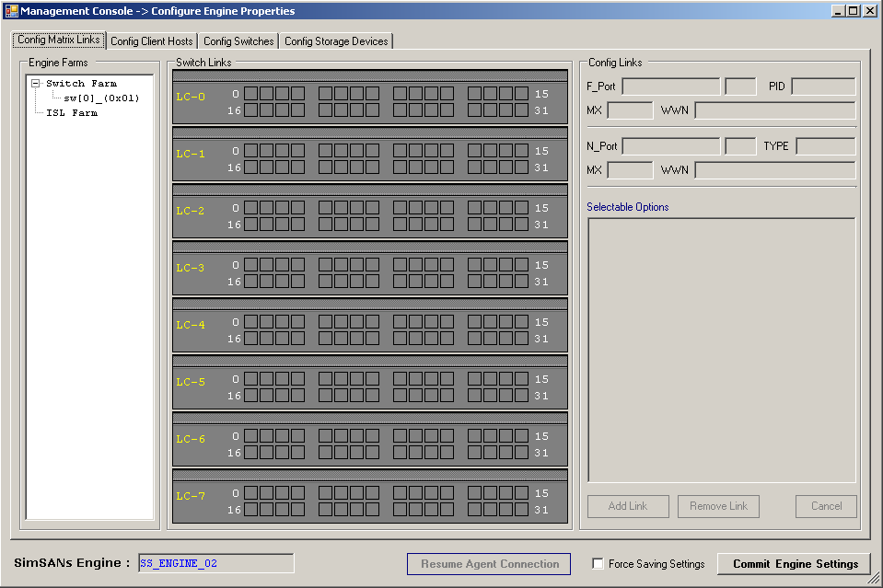Select port 0 on line card LC-2
The image size is (883, 588).
(251, 208)
